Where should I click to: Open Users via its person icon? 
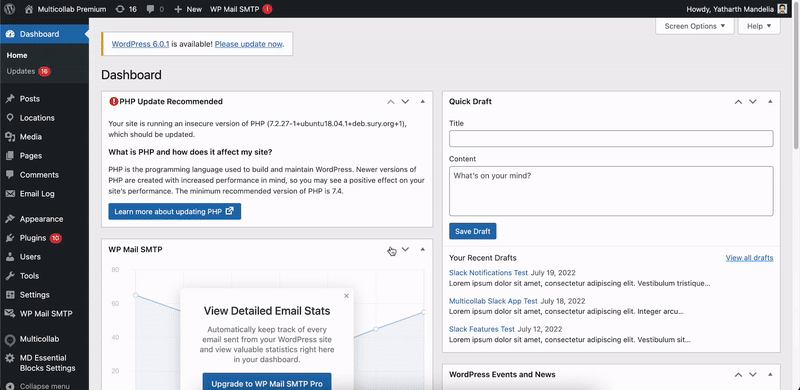click(10, 257)
